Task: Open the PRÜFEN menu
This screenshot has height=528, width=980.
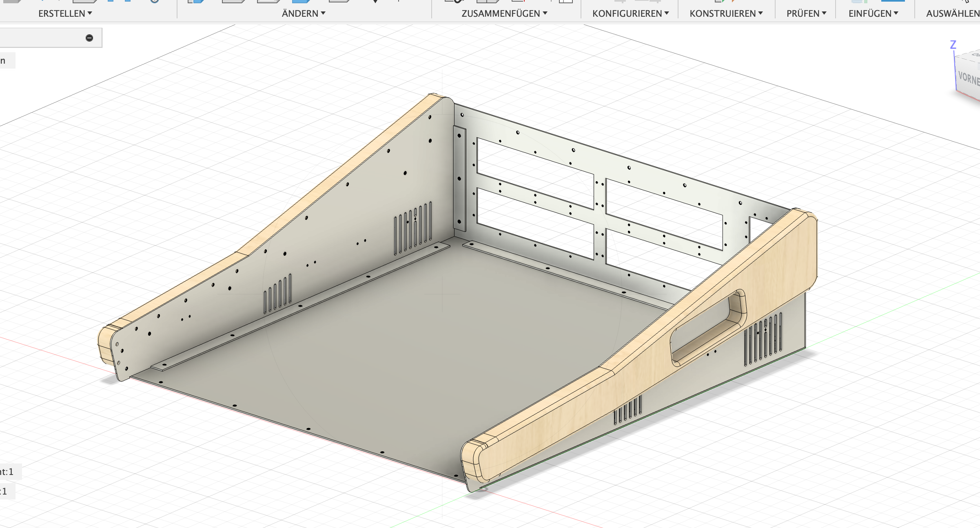Action: [x=806, y=13]
